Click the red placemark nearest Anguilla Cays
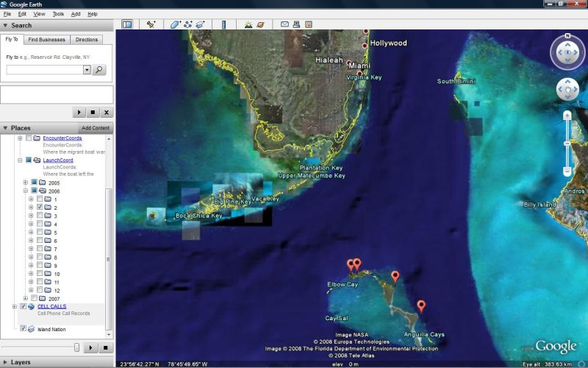Image resolution: width=588 pixels, height=368 pixels. click(421, 306)
